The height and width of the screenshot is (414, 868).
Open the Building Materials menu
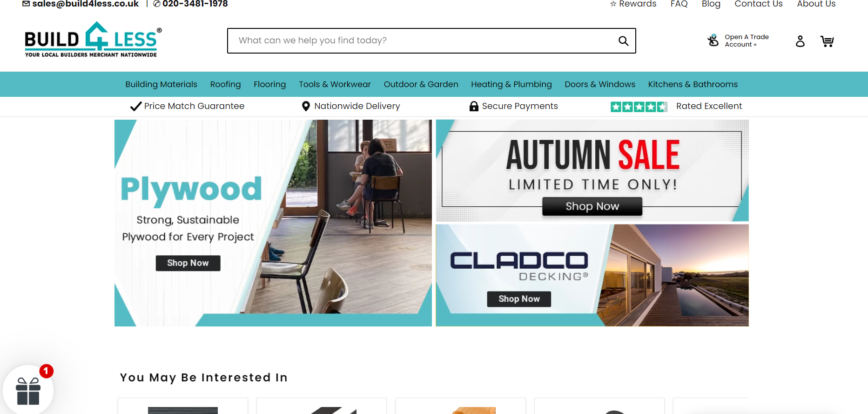[161, 84]
